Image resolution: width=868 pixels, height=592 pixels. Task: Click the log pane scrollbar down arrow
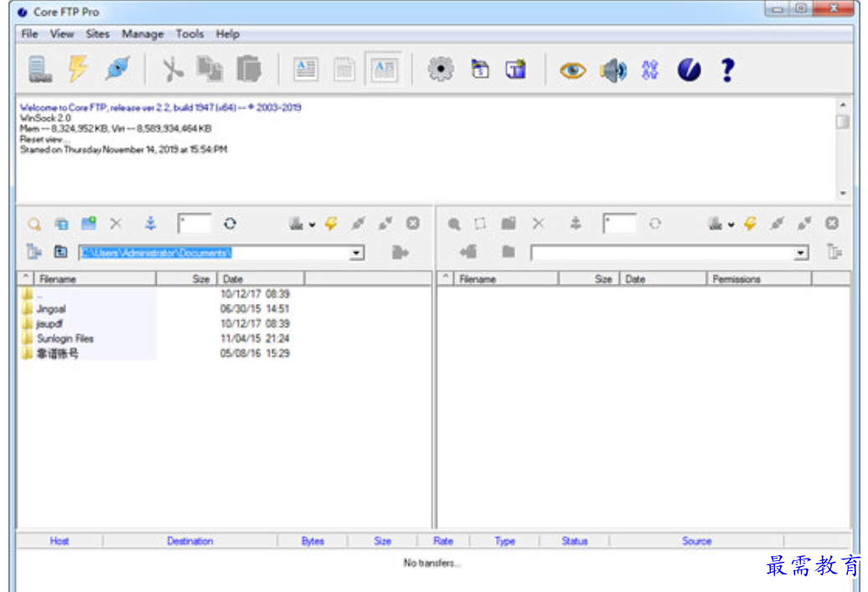[843, 193]
